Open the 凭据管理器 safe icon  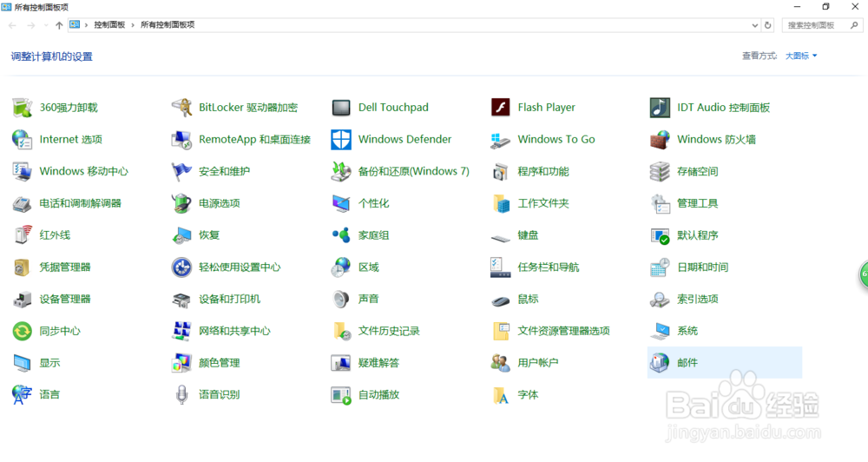tap(23, 267)
